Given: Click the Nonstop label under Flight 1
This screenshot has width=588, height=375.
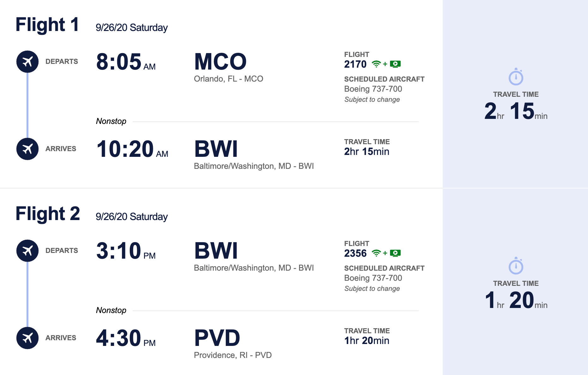Looking at the screenshot, I should point(111,121).
